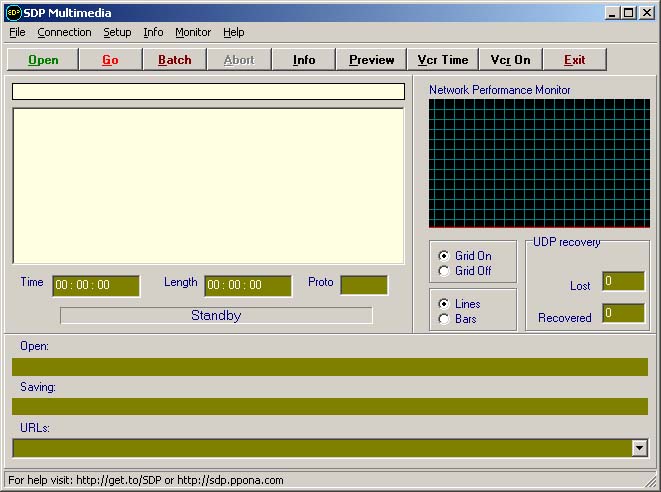661x492 pixels.
Task: Click the Lost counter field
Action: coord(623,281)
